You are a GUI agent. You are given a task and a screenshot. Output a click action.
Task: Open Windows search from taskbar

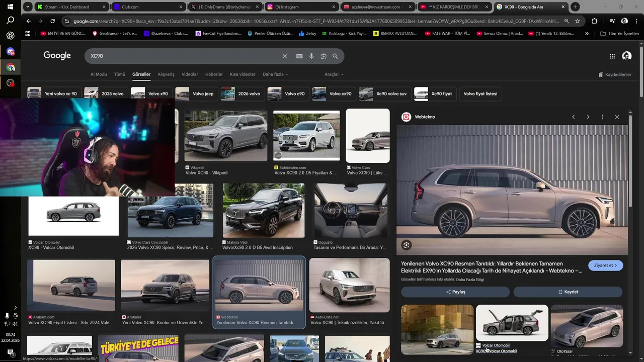pyautogui.click(x=10, y=20)
